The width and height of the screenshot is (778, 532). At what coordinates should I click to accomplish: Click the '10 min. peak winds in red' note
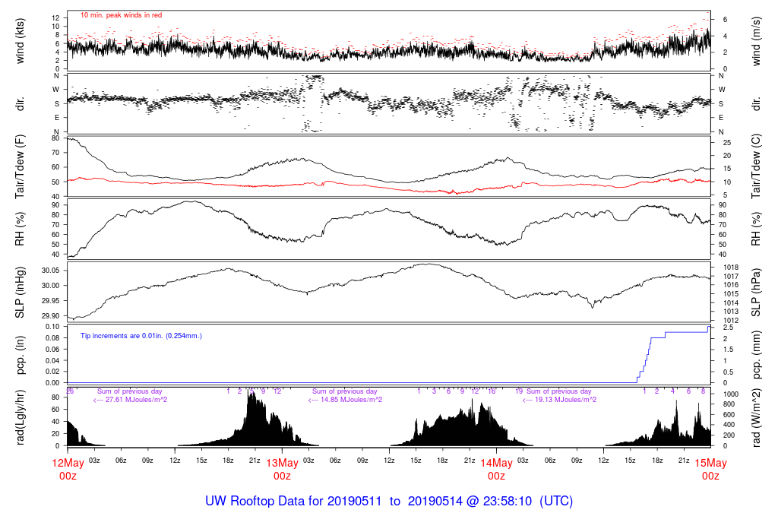(x=121, y=15)
